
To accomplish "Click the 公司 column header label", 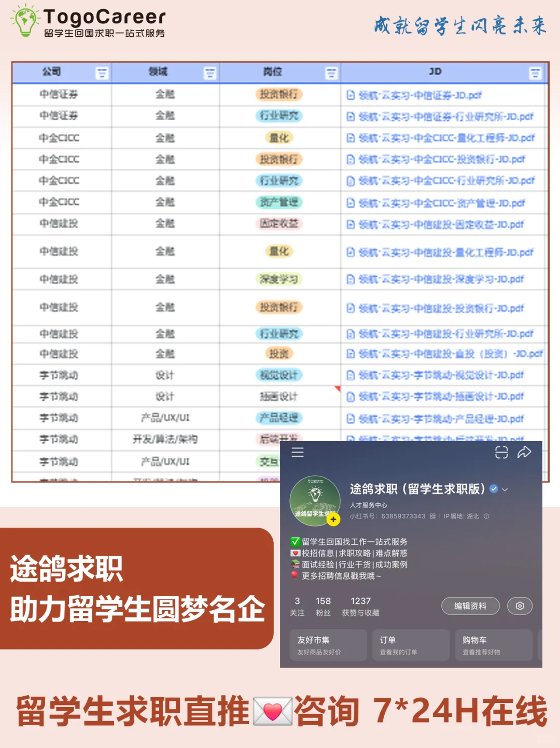I will pyautogui.click(x=51, y=72).
